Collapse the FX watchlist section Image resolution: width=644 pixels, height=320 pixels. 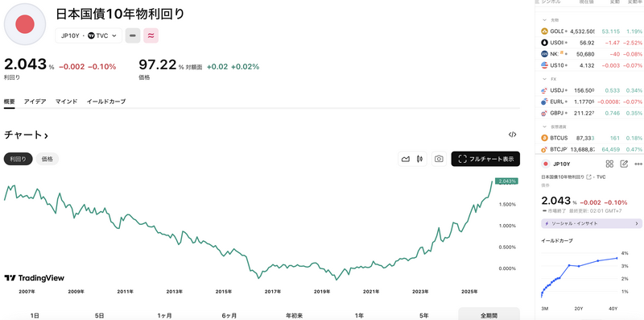tap(545, 78)
